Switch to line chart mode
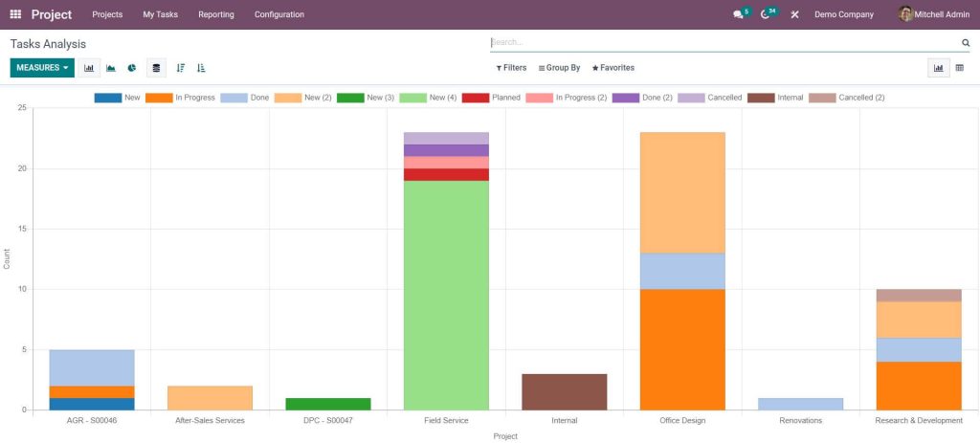Image resolution: width=980 pixels, height=443 pixels. (111, 68)
